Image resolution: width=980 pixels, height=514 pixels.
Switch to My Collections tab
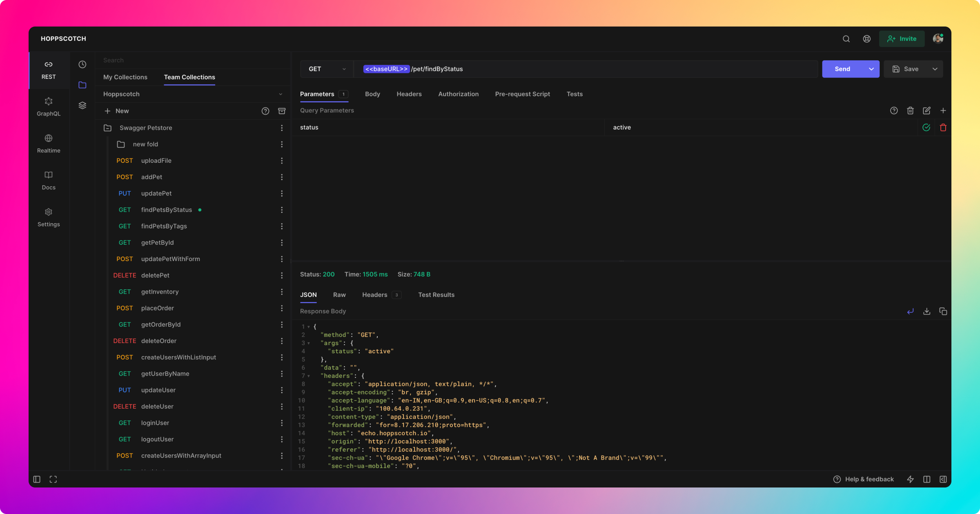coord(125,77)
